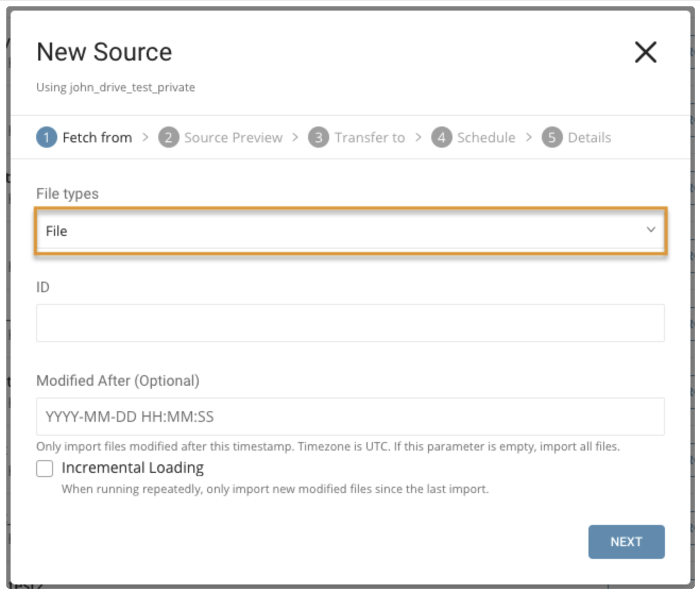
Task: Enable the Incremental Loading checkbox
Action: click(45, 469)
